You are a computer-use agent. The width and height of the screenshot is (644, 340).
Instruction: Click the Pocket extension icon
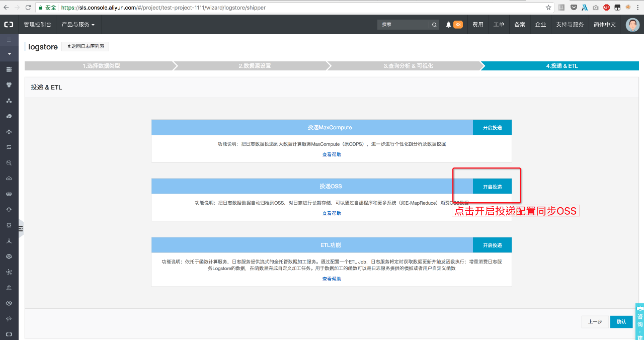573,8
